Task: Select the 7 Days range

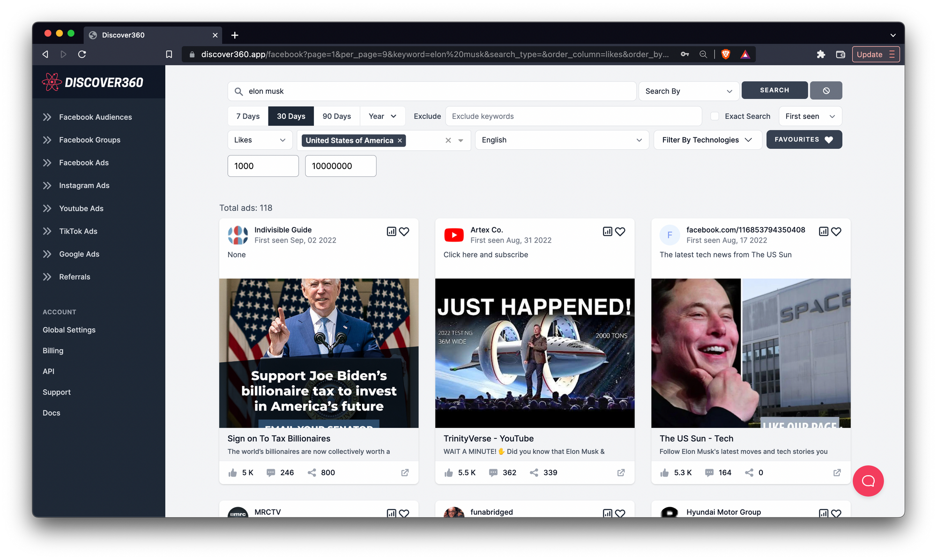Action: point(248,116)
